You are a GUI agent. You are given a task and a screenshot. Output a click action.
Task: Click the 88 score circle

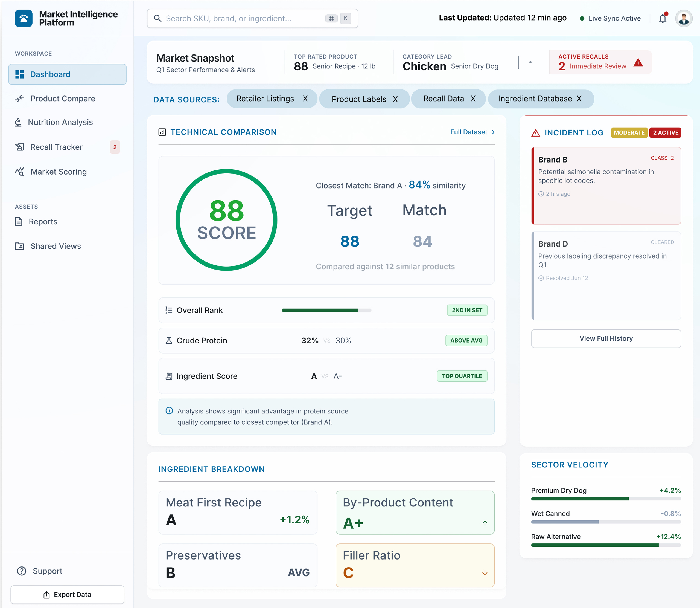[226, 220]
